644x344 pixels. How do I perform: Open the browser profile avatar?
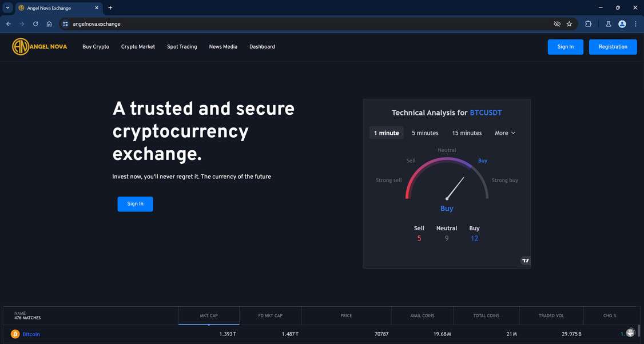click(622, 23)
